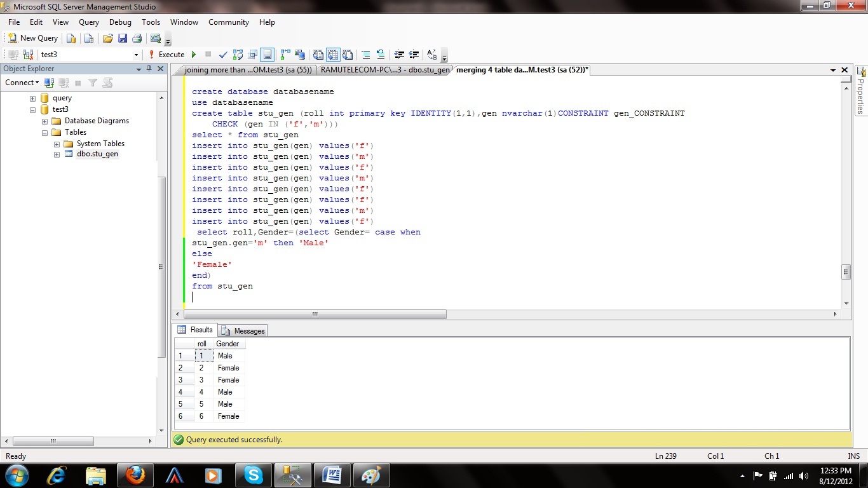The image size is (868, 488).
Task: Open Firefox from the taskbar
Action: tap(135, 475)
